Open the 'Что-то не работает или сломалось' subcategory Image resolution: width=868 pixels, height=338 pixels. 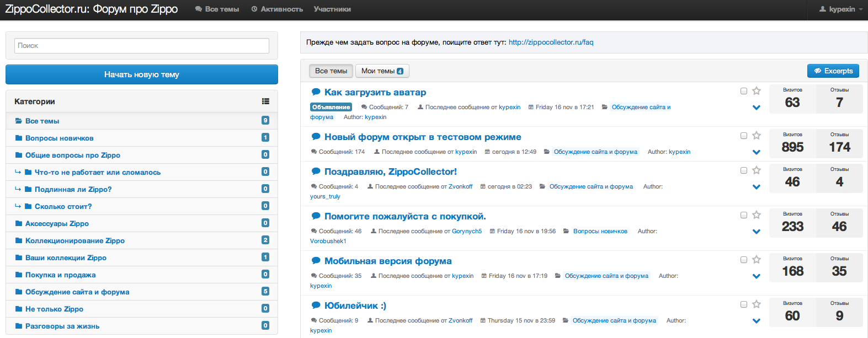[x=98, y=172]
